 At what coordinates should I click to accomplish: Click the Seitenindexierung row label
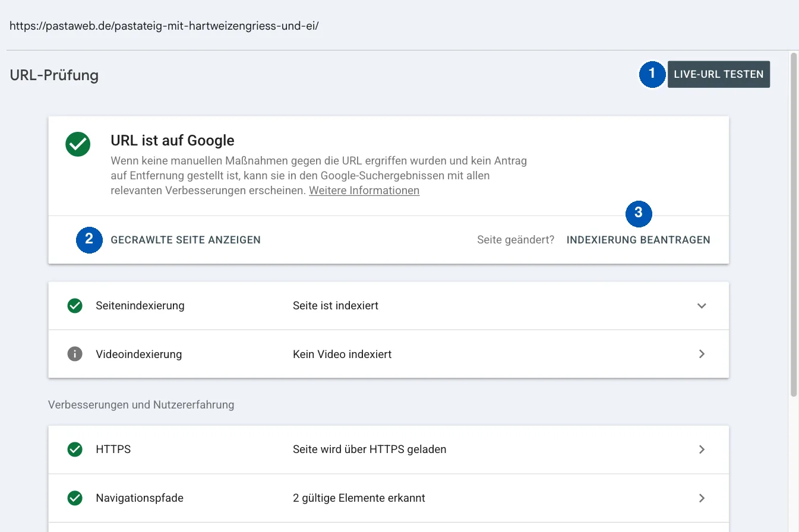pyautogui.click(x=140, y=306)
